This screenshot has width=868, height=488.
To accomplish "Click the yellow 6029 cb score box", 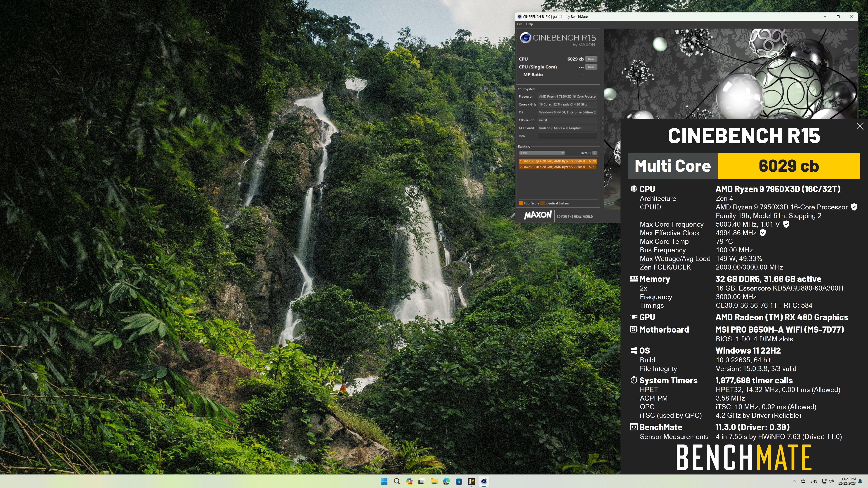I will [x=789, y=166].
